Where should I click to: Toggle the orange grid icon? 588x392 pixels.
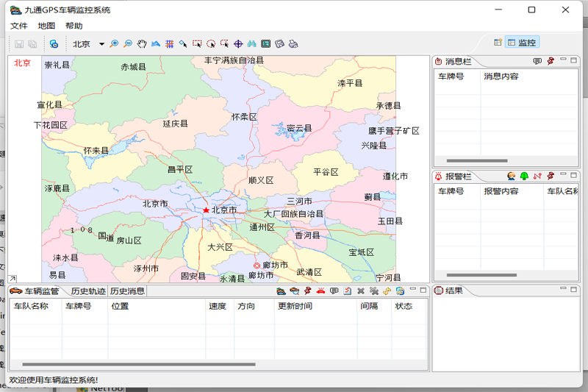[x=170, y=44]
